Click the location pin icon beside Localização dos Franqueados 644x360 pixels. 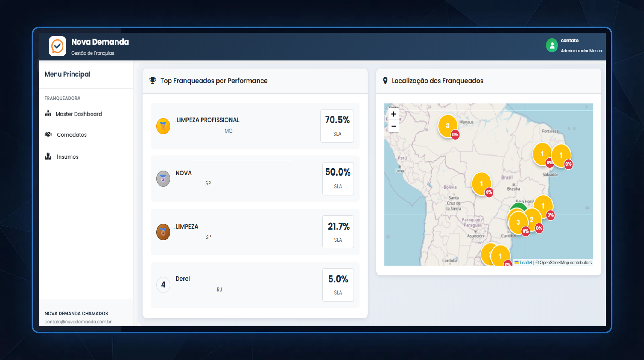click(x=385, y=80)
